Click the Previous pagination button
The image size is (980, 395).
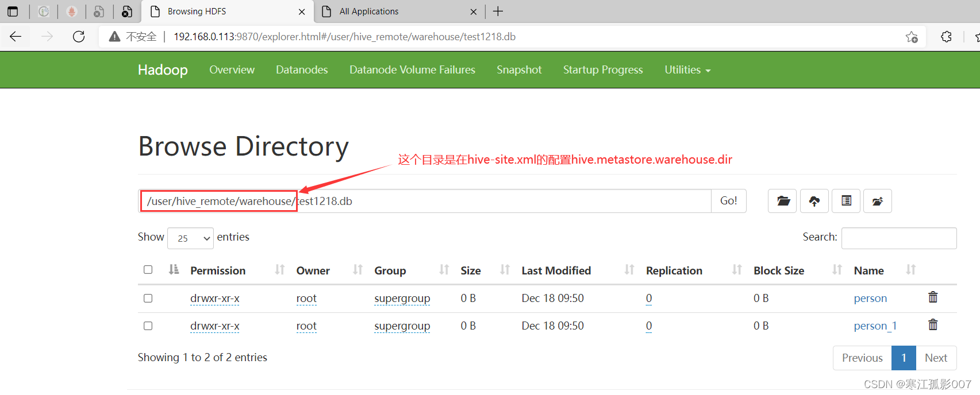coord(862,358)
